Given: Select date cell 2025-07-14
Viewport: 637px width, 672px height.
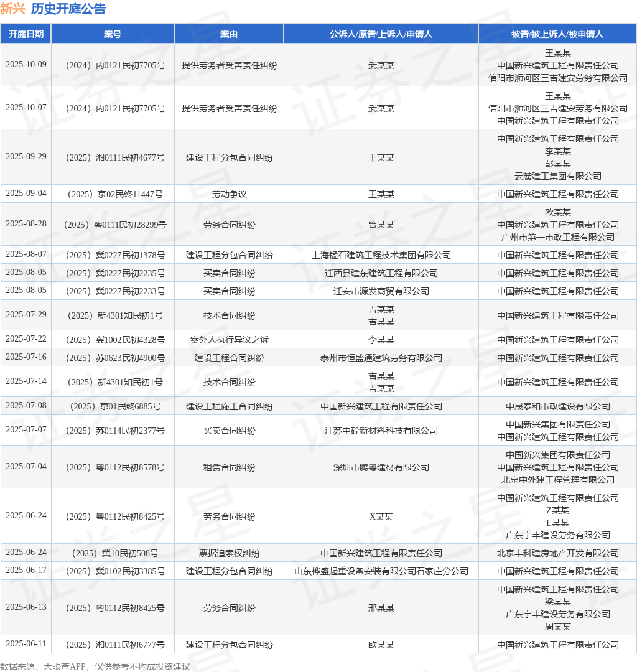Looking at the screenshot, I should tap(26, 381).
